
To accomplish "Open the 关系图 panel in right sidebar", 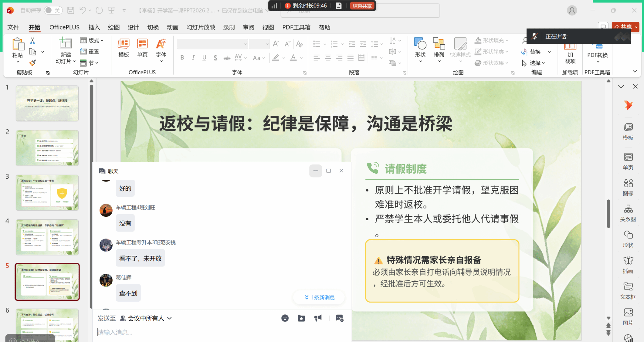I will click(x=628, y=213).
